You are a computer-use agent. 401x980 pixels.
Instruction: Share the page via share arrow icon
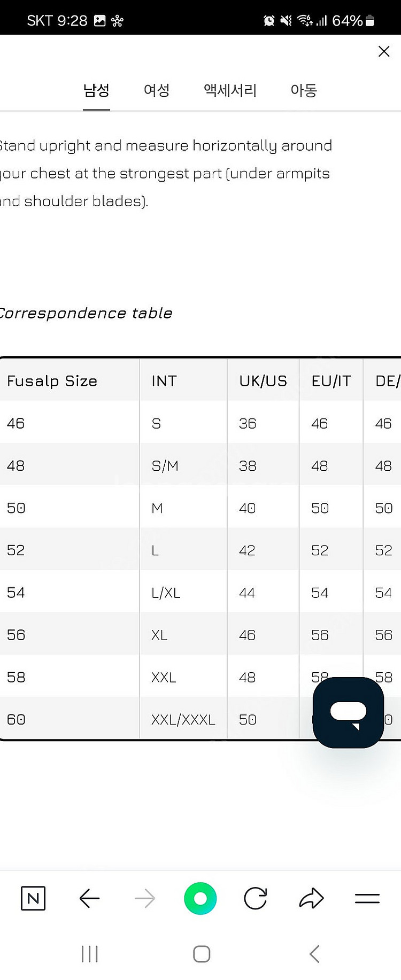click(312, 898)
